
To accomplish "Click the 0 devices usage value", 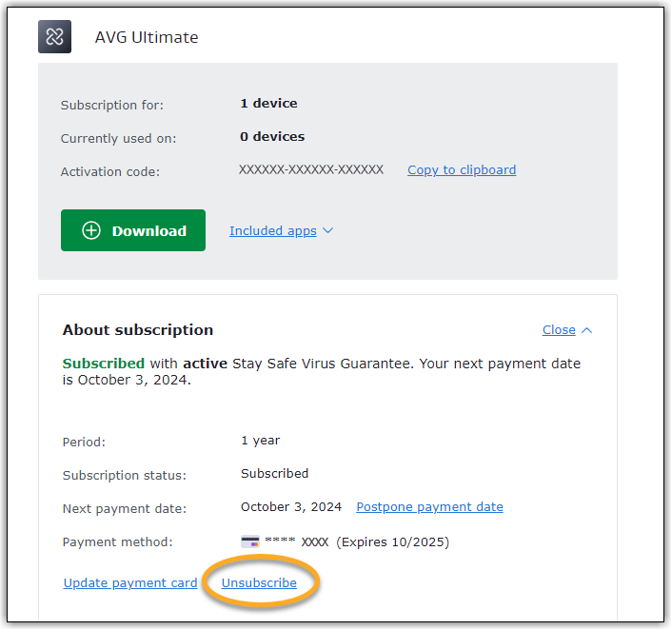I will [x=272, y=137].
